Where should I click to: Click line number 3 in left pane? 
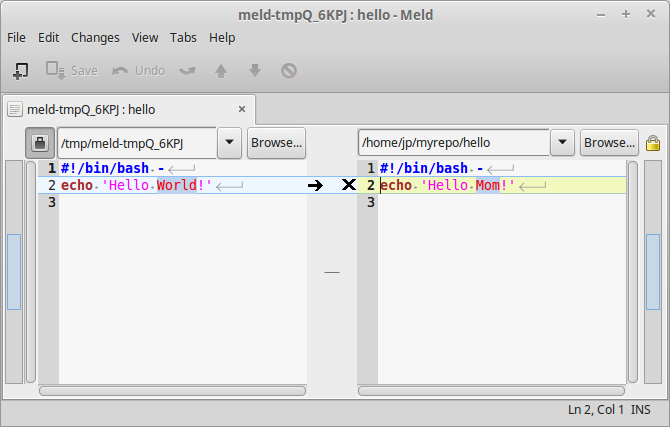(x=52, y=202)
